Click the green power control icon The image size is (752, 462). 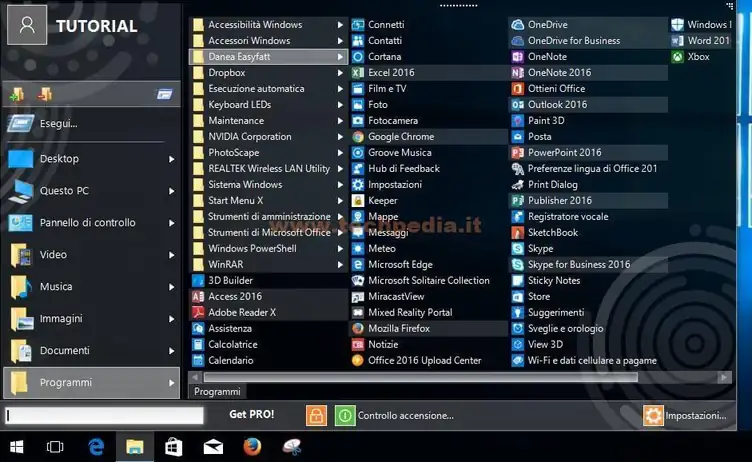[344, 415]
